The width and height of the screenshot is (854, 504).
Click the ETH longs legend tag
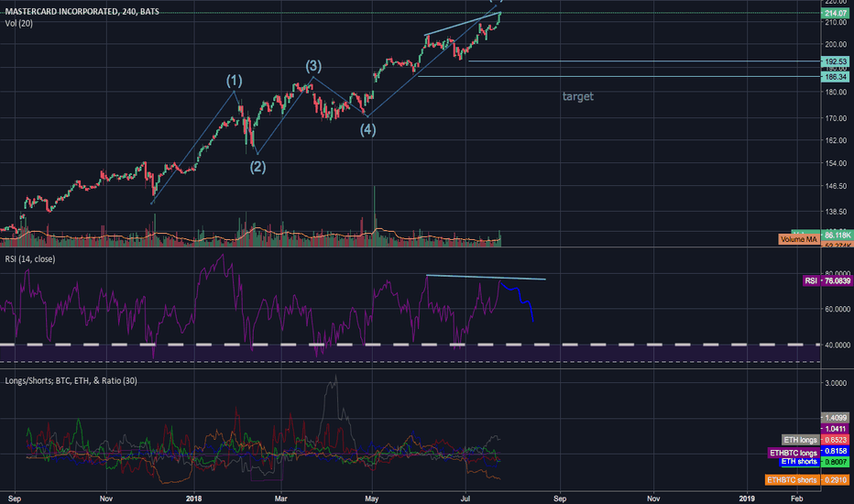(800, 440)
